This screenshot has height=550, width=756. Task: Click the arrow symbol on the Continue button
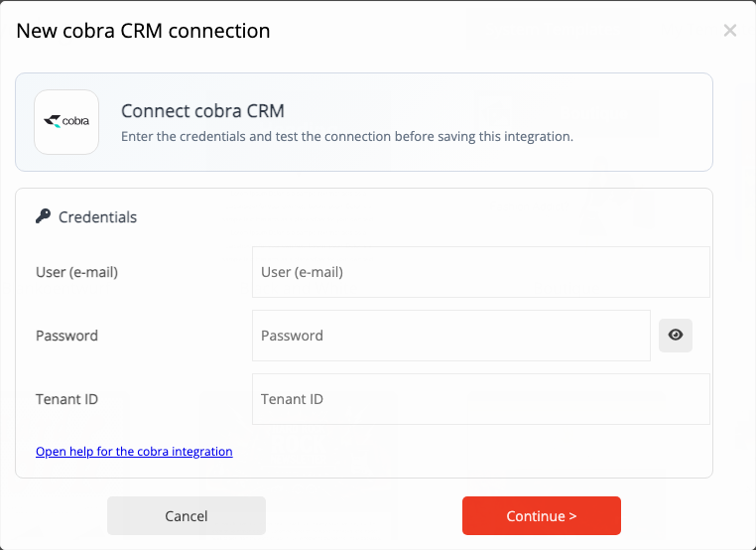(572, 516)
